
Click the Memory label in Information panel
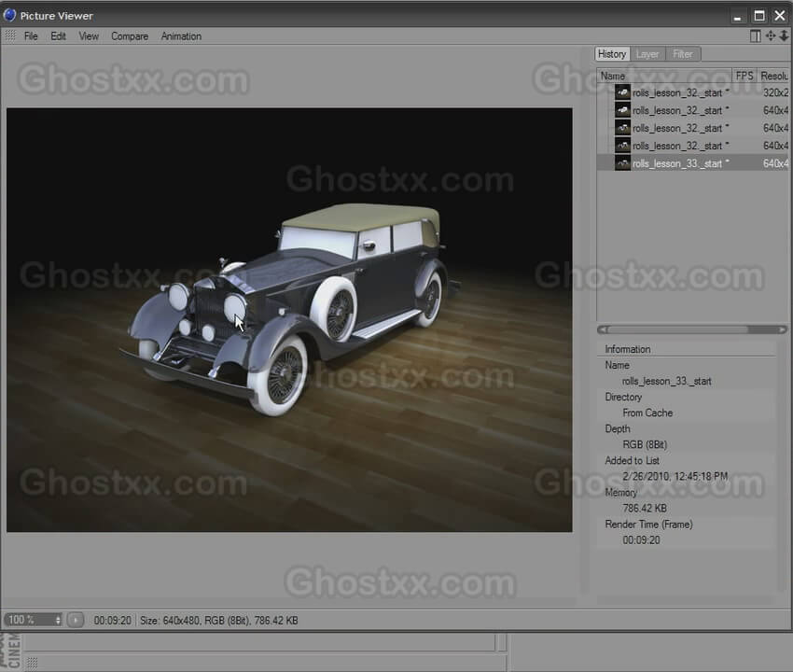[621, 493]
